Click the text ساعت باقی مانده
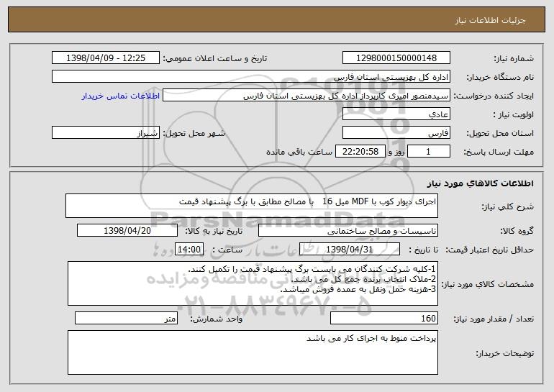Screen dimensions: 554x392 tap(299, 152)
